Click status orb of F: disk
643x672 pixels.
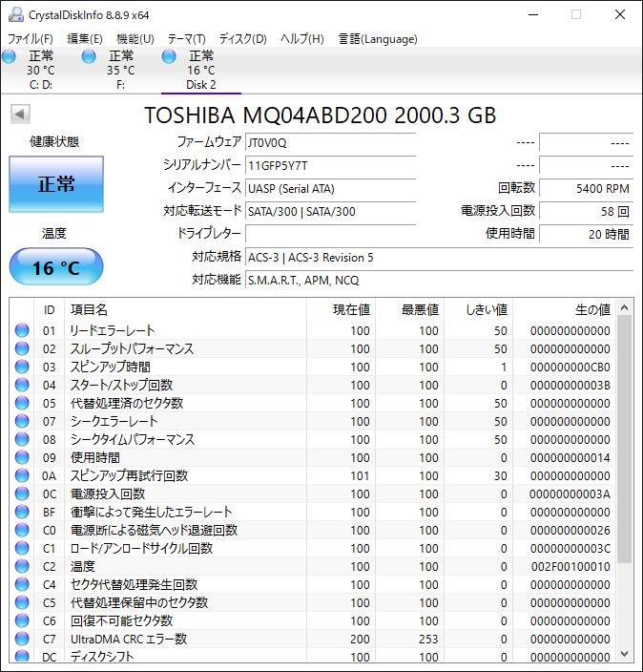pos(89,56)
